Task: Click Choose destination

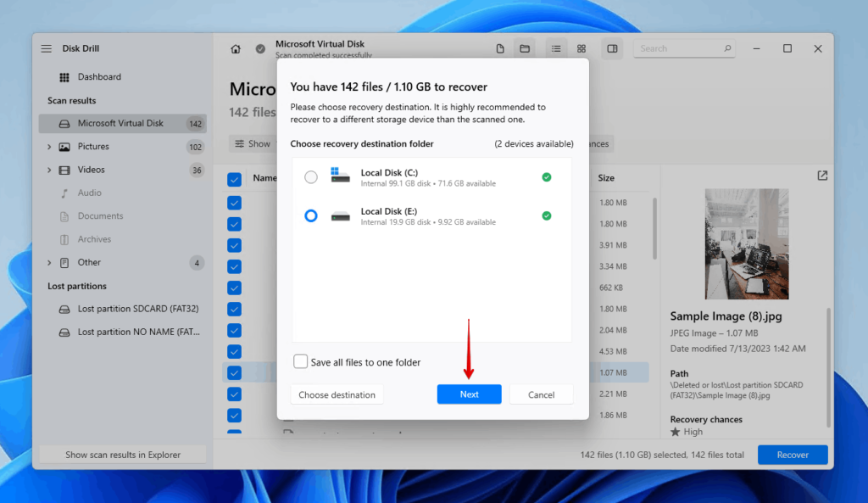Action: pos(337,394)
